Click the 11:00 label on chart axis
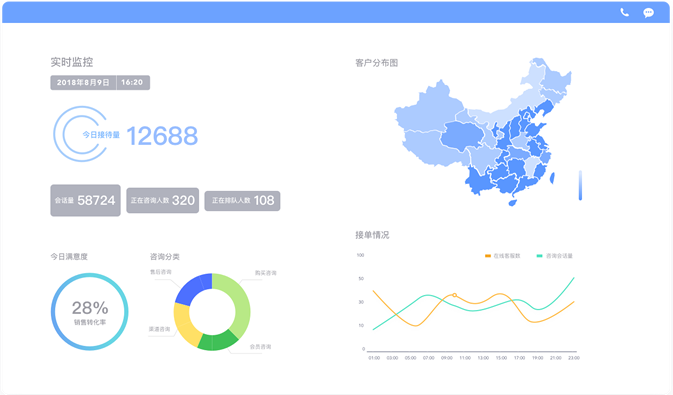The width and height of the screenshot is (673, 395). pos(465,358)
